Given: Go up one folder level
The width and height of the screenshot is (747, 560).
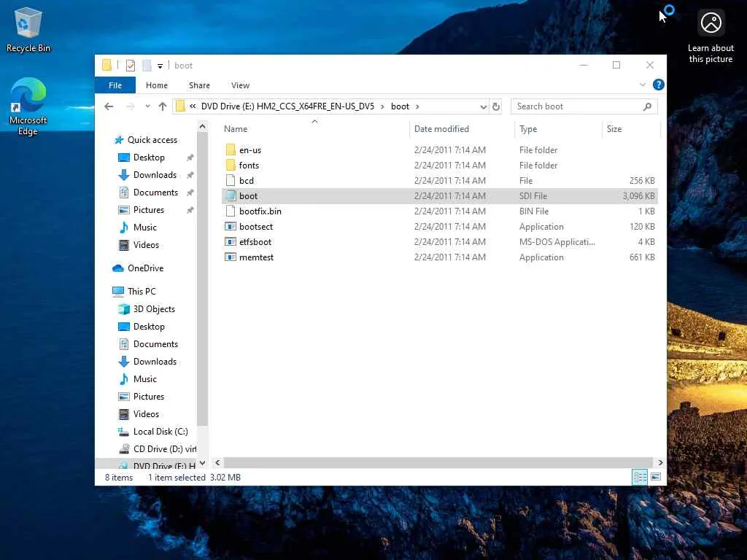Looking at the screenshot, I should point(163,106).
